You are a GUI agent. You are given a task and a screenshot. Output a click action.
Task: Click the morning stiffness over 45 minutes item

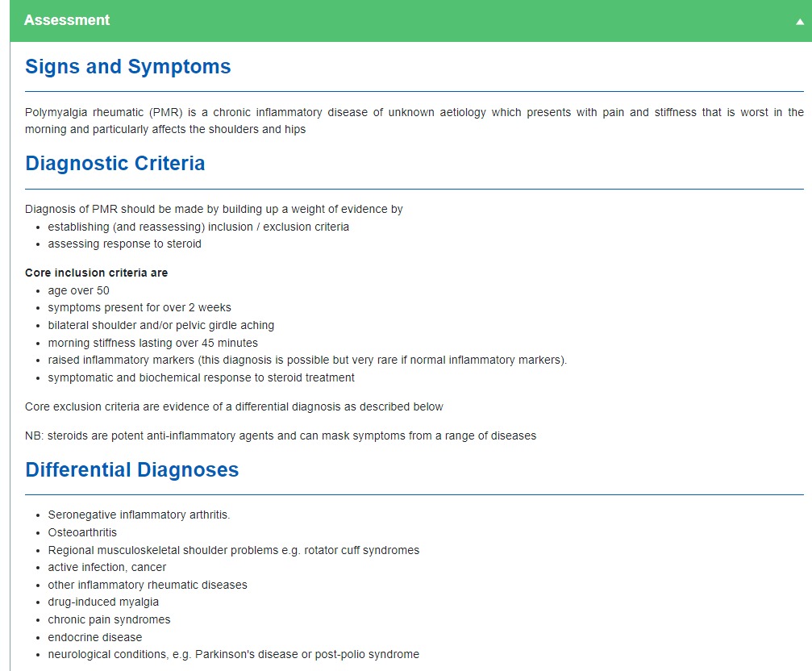point(153,343)
